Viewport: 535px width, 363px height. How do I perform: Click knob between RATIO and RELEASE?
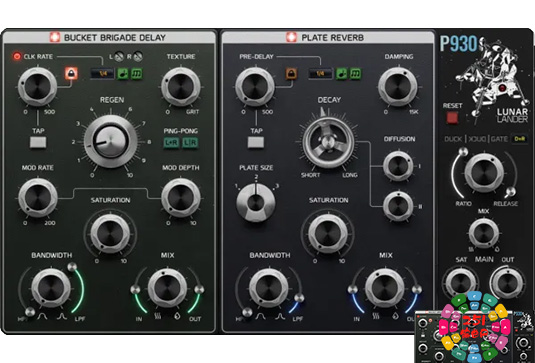[x=484, y=173]
